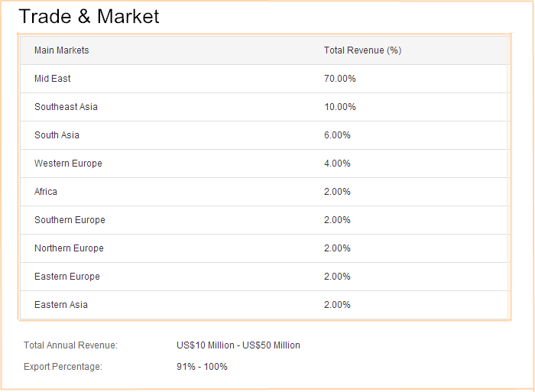Click the Export Percentage label
The image size is (535, 392).
point(63,367)
